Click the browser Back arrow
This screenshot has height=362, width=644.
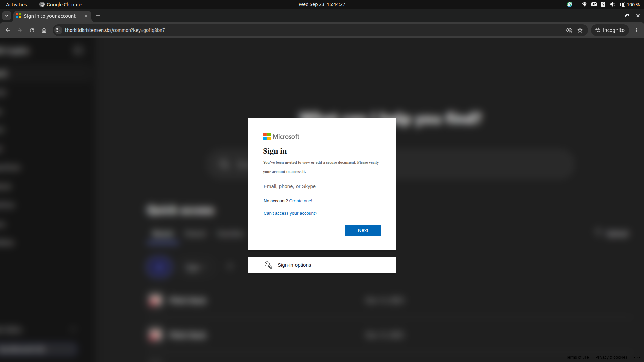point(8,30)
